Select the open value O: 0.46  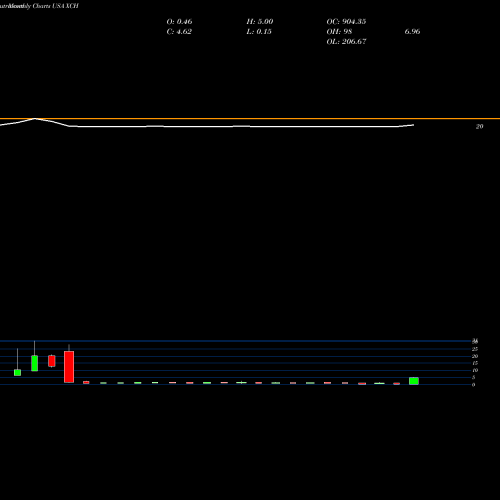[x=179, y=22]
